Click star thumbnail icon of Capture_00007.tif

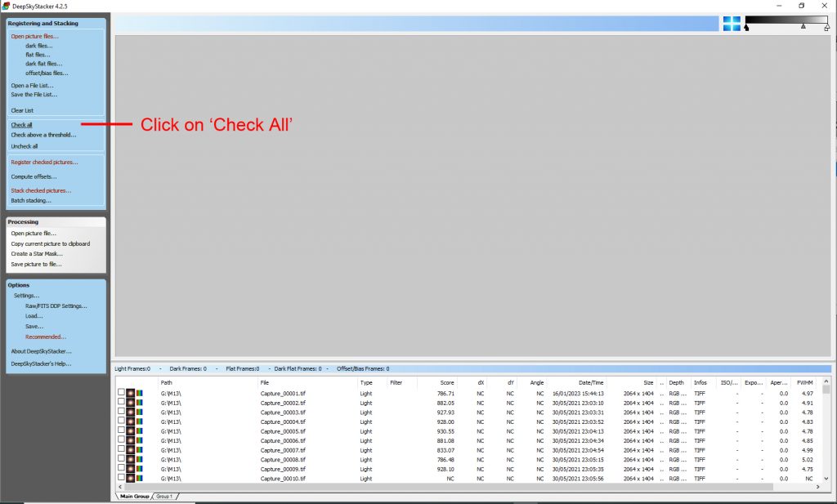pos(130,450)
